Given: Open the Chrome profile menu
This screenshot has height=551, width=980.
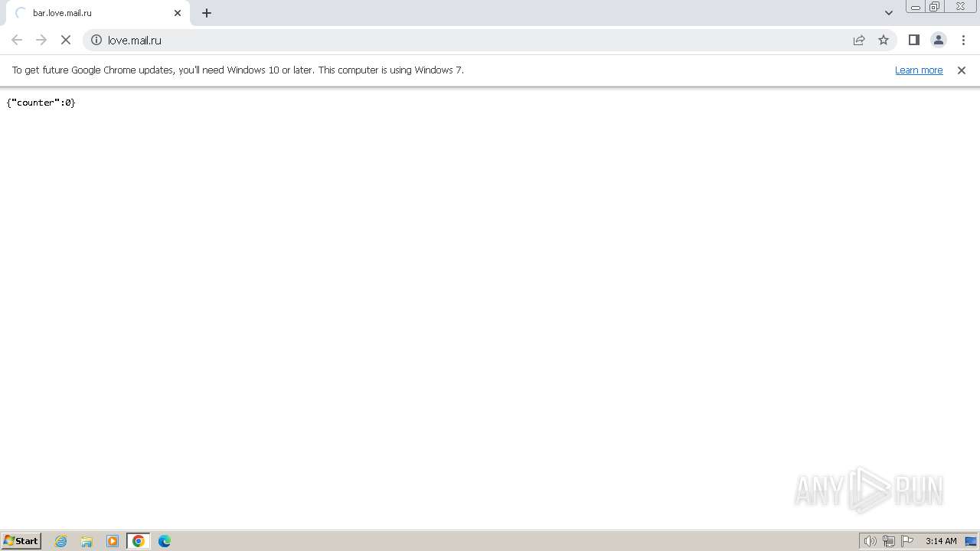Looking at the screenshot, I should pyautogui.click(x=938, y=40).
